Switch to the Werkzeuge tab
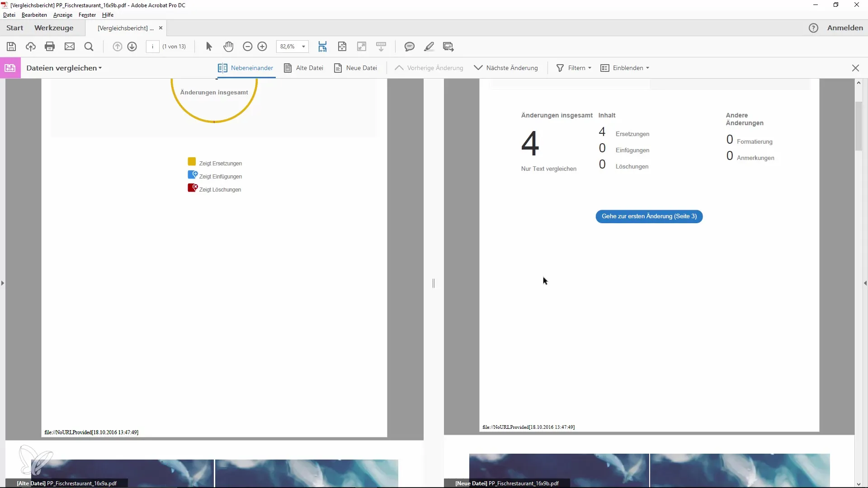This screenshot has height=488, width=868. tap(54, 28)
